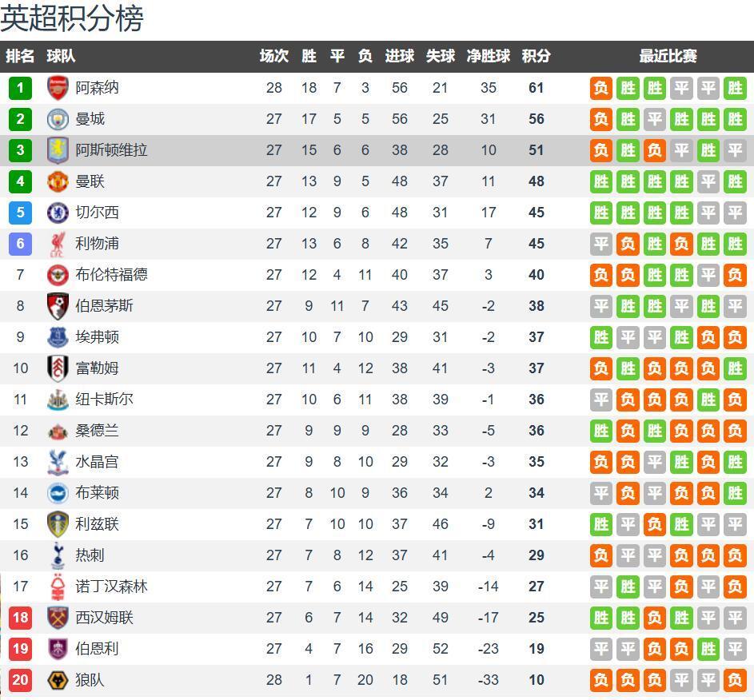Screen dimensions: 754x700
Task: Select the Tottenham club crest icon
Action: 58,555
